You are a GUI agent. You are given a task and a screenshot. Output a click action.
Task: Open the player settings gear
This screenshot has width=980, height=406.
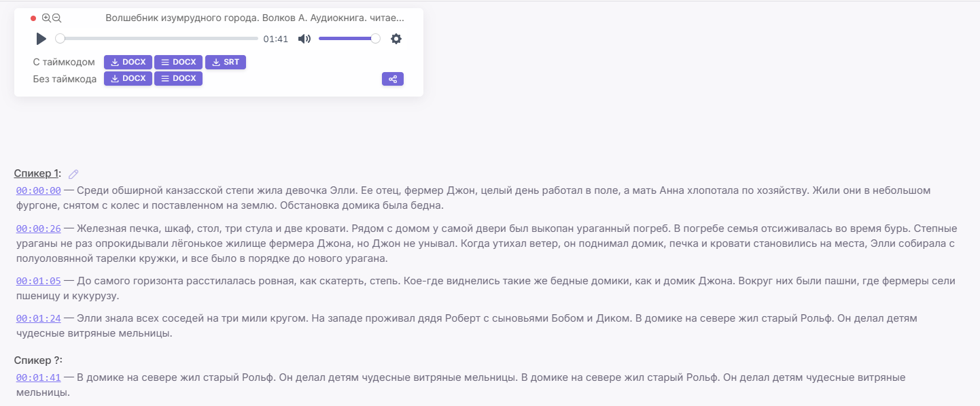tap(396, 39)
